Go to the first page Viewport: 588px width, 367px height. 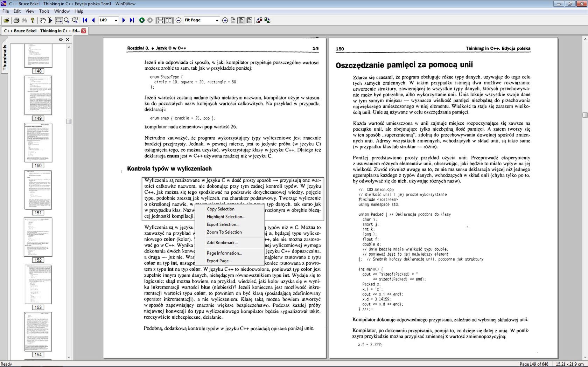(85, 20)
